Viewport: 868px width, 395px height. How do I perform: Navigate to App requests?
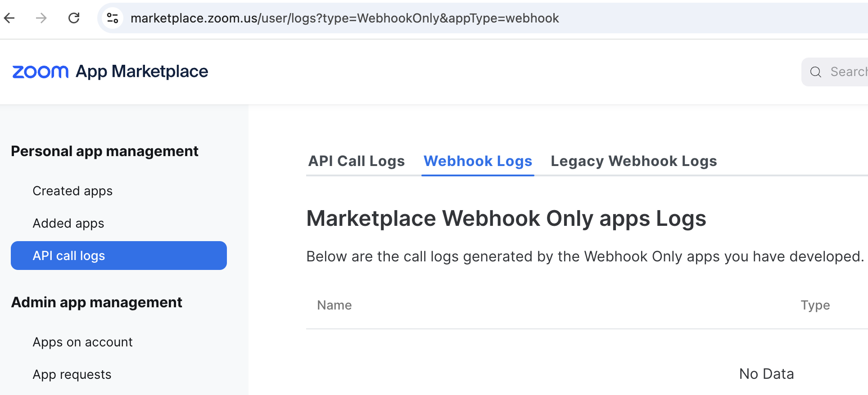click(x=72, y=374)
